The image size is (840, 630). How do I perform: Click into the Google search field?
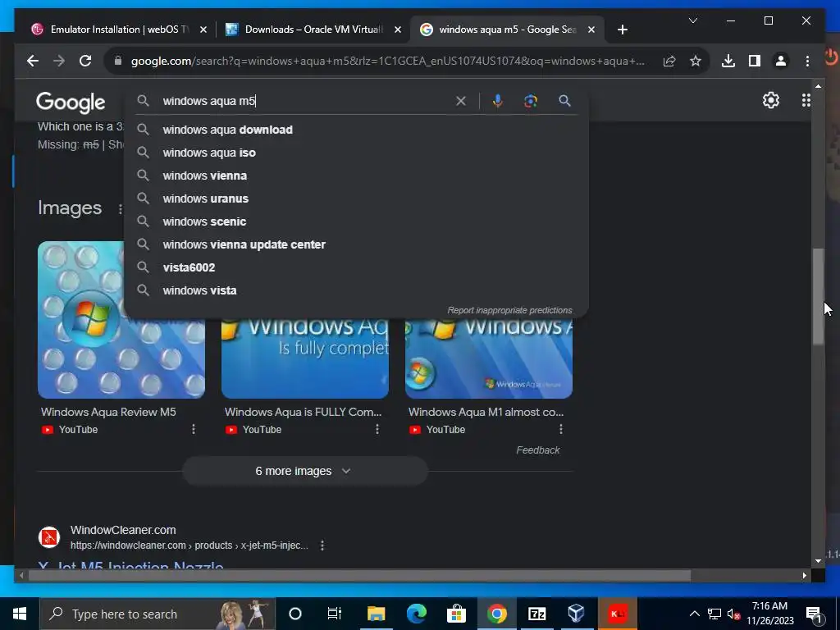[305, 101]
